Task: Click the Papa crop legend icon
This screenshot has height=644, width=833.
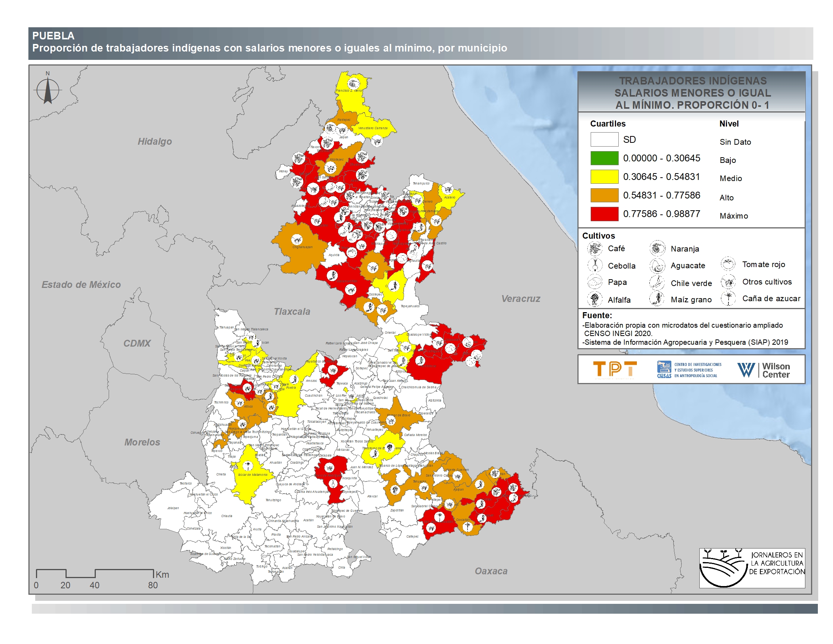Action: pyautogui.click(x=594, y=282)
